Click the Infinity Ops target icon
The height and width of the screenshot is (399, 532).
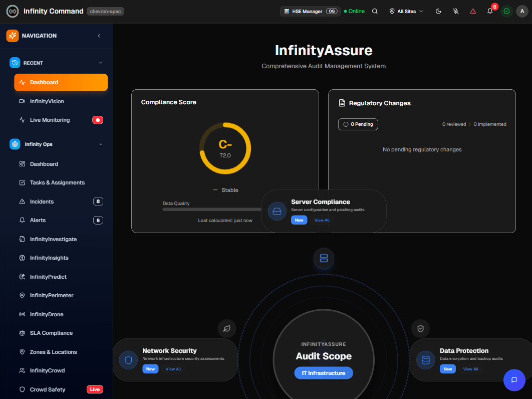(x=15, y=144)
